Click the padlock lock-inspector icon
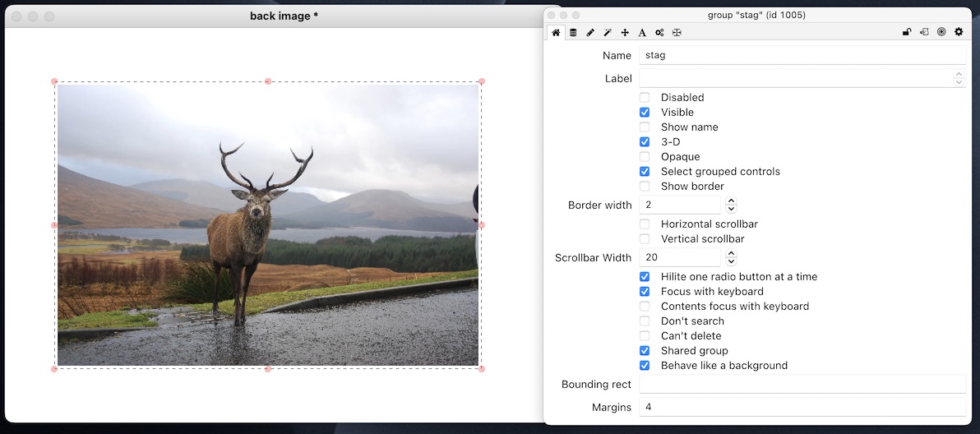Image resolution: width=980 pixels, height=434 pixels. coord(907,32)
